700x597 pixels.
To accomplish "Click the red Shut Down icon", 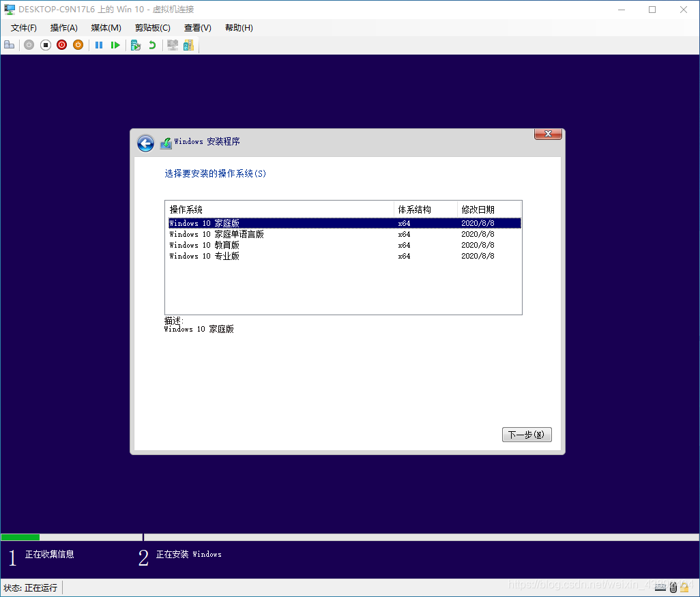I will click(x=61, y=44).
